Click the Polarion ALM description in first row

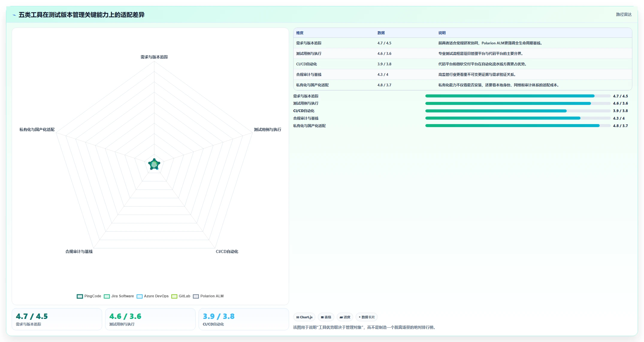[490, 43]
